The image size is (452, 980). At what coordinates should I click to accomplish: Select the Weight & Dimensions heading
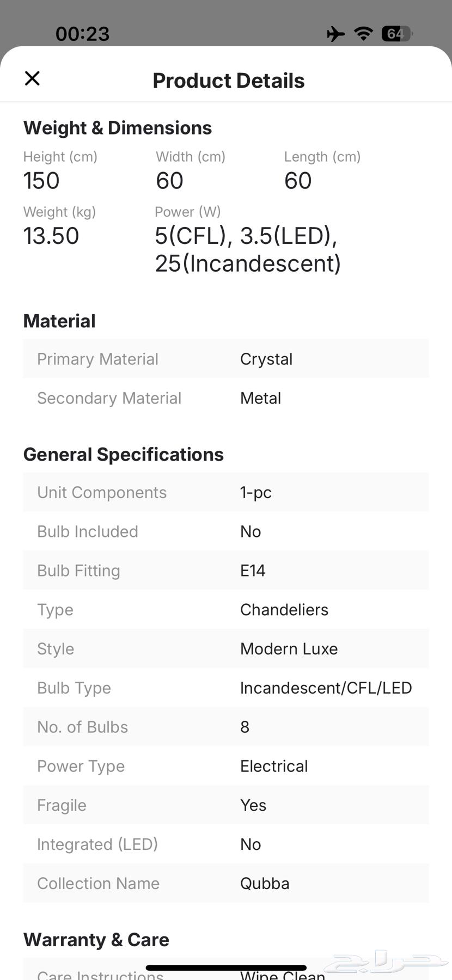pos(118,128)
